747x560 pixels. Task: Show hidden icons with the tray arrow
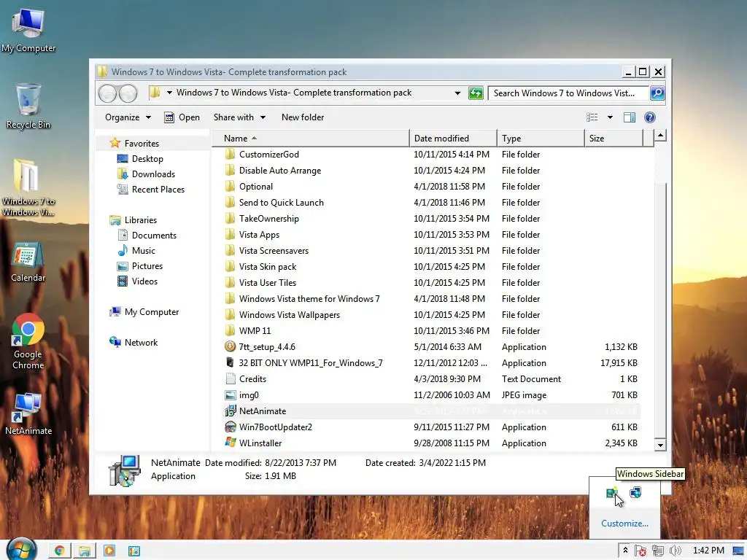(625, 550)
